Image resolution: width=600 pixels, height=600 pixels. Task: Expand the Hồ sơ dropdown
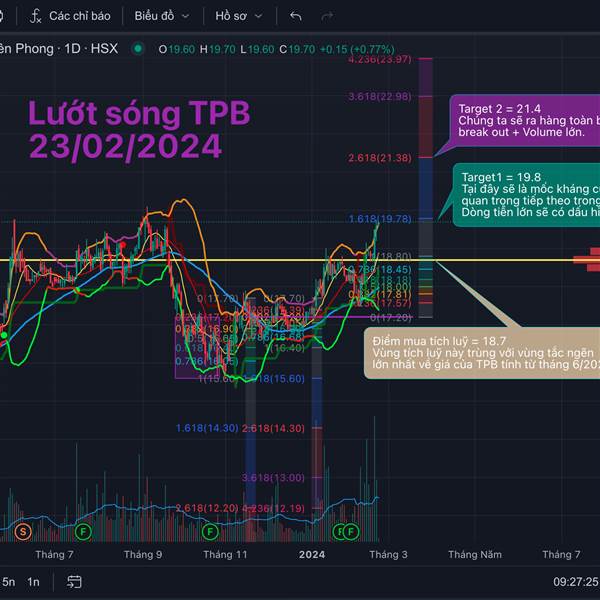click(239, 16)
